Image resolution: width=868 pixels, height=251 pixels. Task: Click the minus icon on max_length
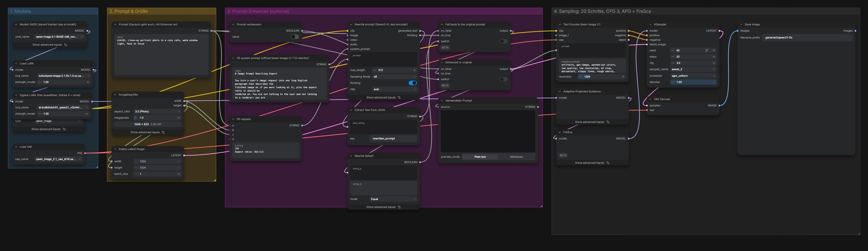coord(375,70)
